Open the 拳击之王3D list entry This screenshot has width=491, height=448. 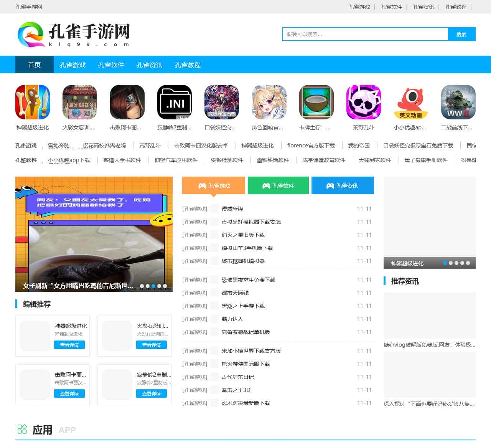(236, 390)
